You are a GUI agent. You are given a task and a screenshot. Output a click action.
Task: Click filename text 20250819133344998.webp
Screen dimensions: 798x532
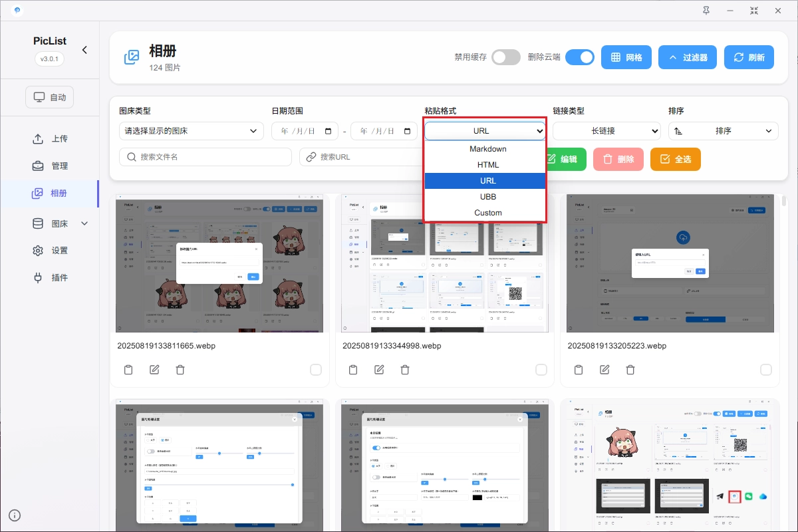pos(392,346)
